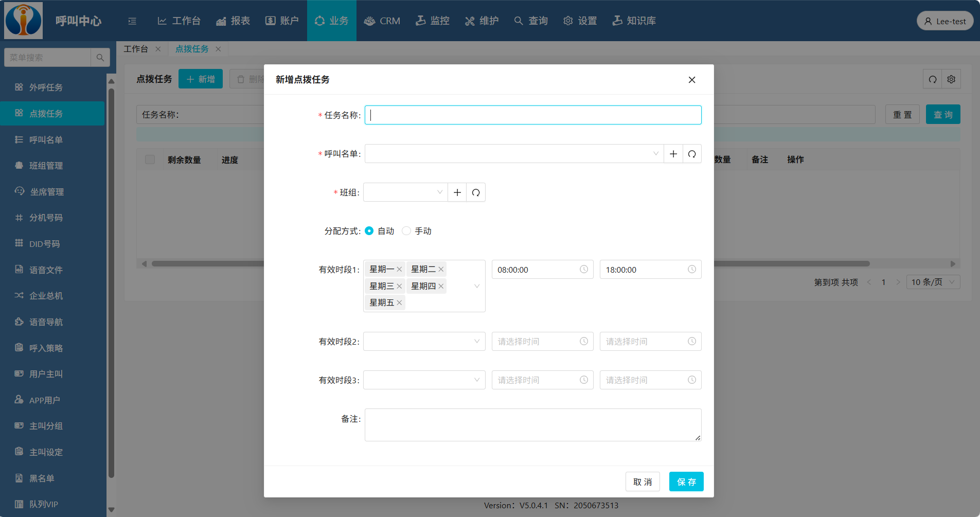Click the refresh icon next to 班组

(x=476, y=192)
